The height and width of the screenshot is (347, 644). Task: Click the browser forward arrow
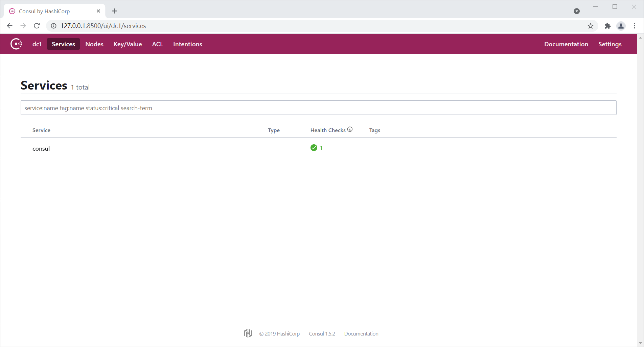click(x=23, y=26)
